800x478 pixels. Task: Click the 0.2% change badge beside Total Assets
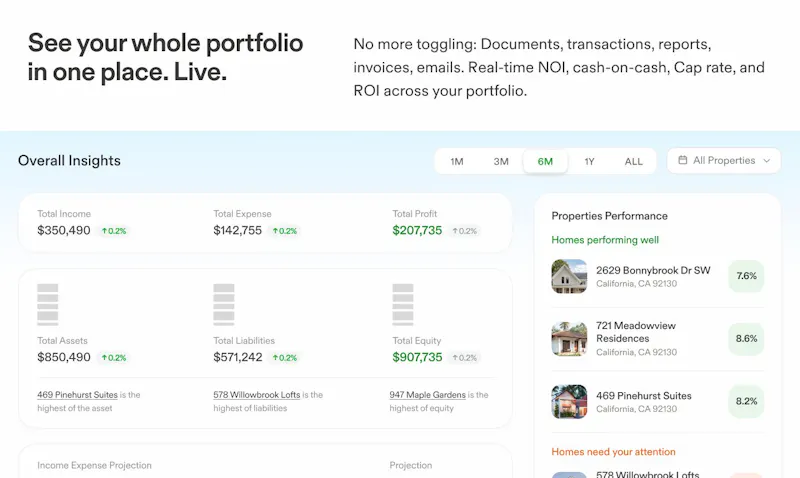114,358
